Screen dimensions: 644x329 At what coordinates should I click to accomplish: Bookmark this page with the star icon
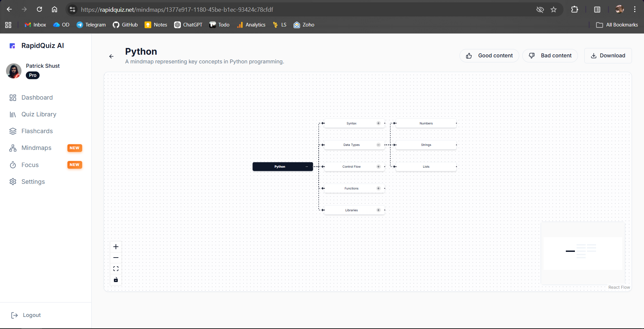click(x=553, y=9)
